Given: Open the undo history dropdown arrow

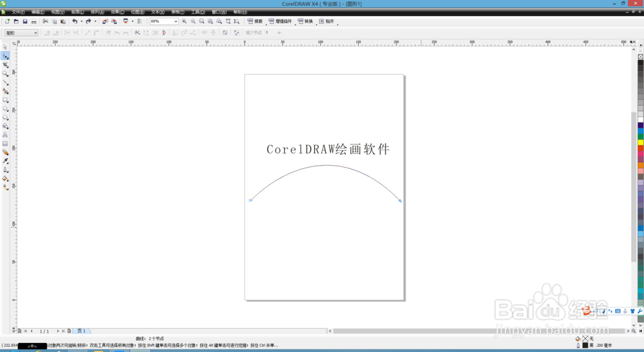Looking at the screenshot, I should pos(81,21).
